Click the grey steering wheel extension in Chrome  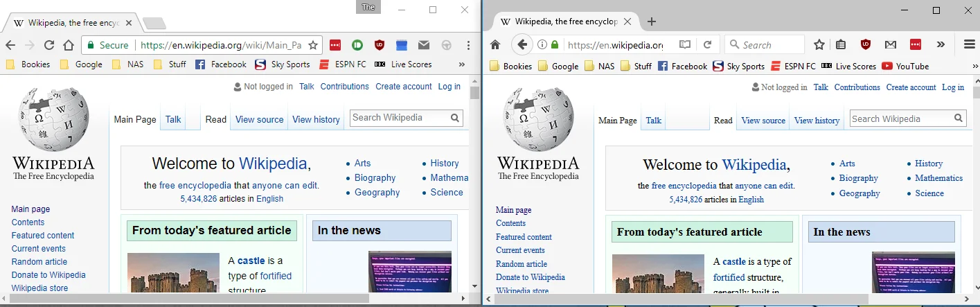click(x=447, y=45)
